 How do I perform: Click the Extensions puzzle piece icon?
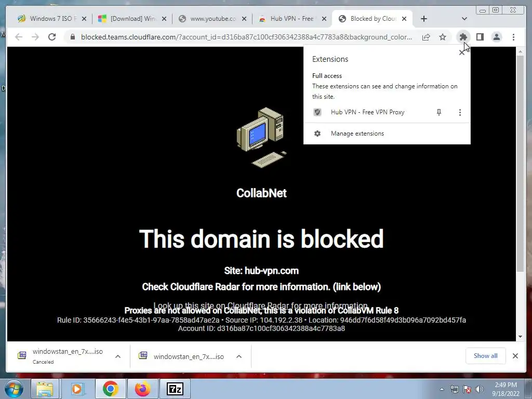[x=463, y=37]
